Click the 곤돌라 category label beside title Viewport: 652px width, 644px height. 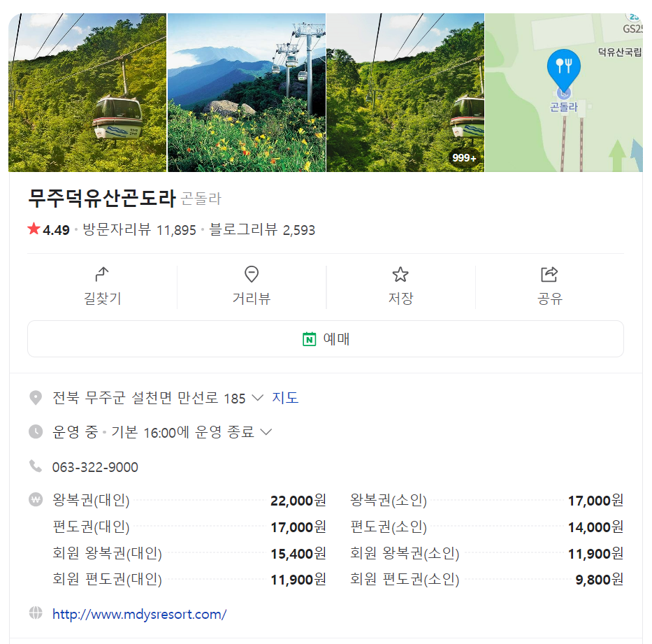pos(201,199)
